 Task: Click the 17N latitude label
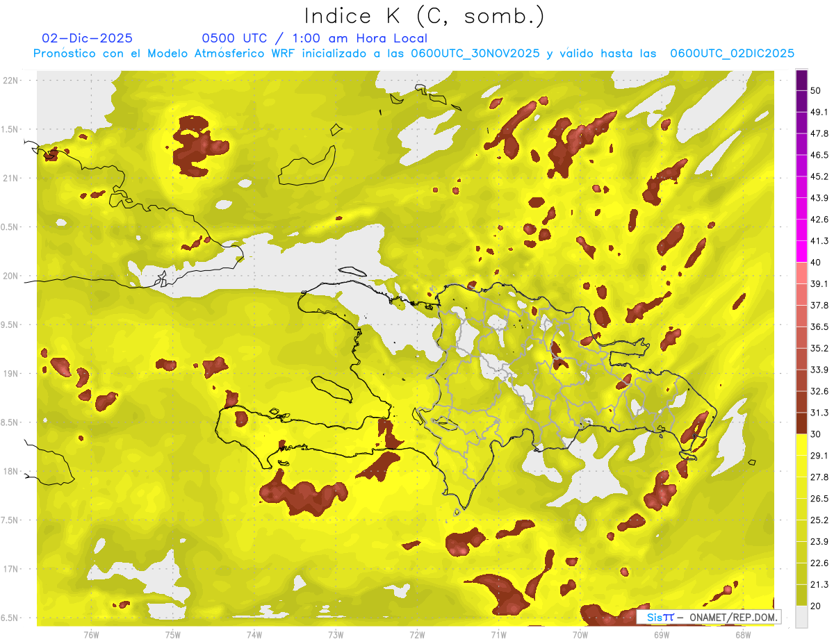pyautogui.click(x=11, y=569)
